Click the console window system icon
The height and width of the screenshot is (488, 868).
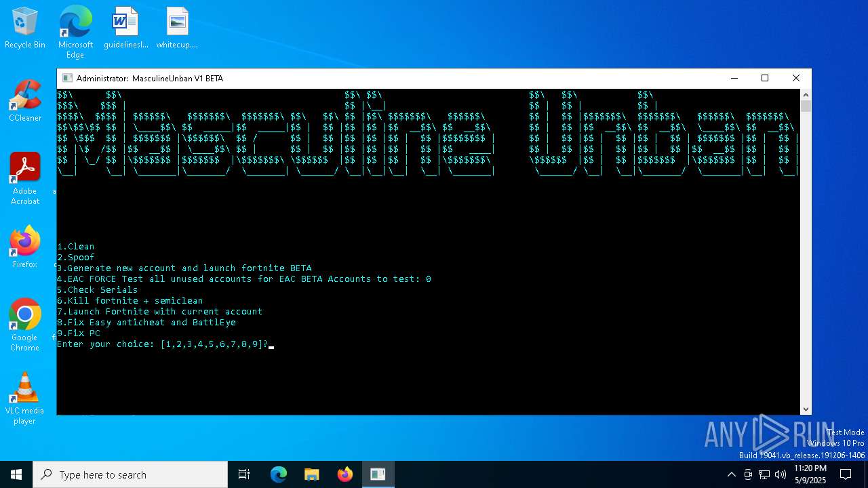(x=67, y=79)
